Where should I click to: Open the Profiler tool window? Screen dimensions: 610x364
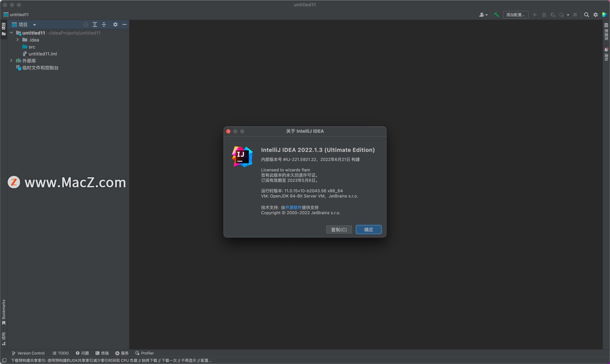[145, 353]
